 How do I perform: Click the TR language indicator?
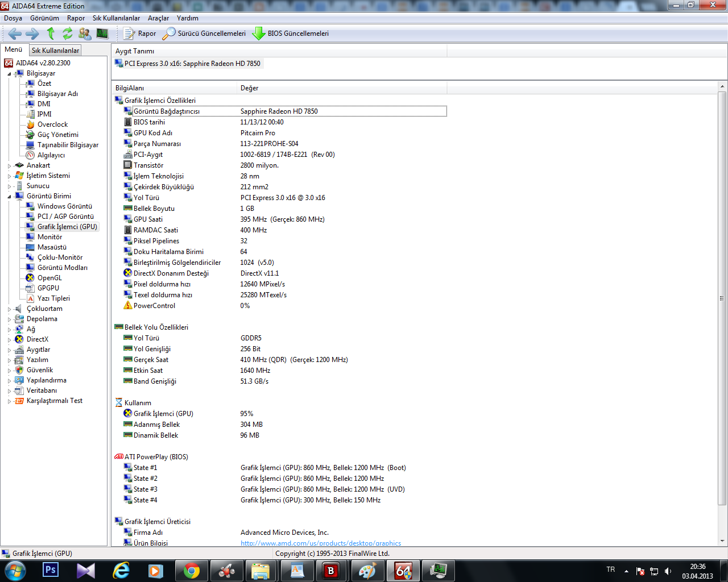tap(611, 569)
